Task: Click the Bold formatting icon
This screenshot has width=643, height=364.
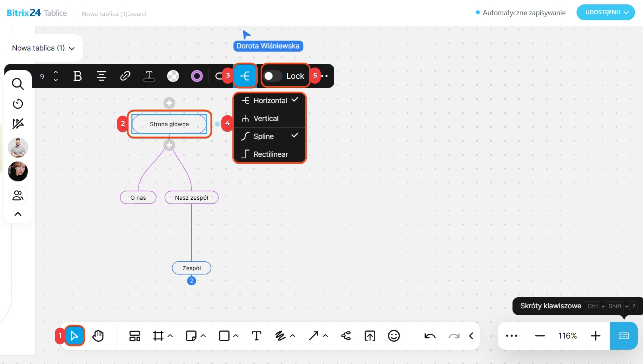Action: coord(78,76)
